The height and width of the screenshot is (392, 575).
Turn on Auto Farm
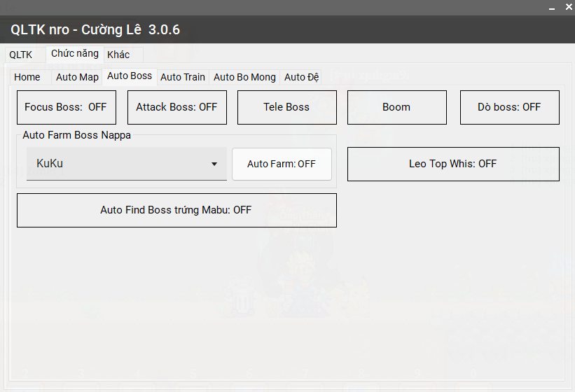click(x=282, y=164)
